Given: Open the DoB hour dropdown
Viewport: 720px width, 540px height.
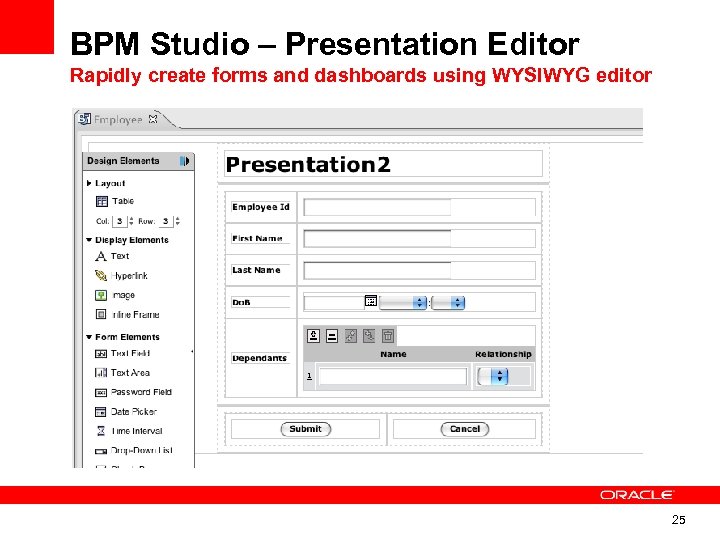Looking at the screenshot, I should coord(403,303).
